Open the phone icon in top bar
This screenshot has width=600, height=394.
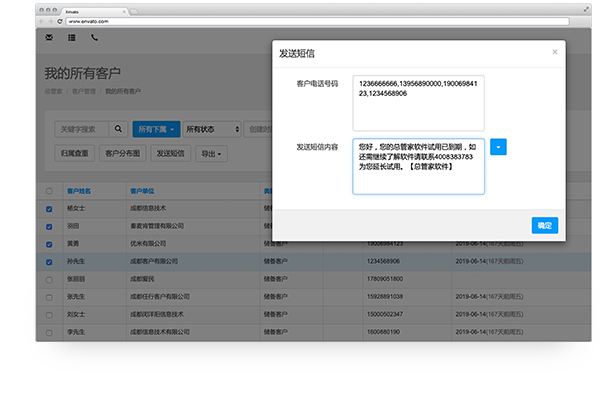coord(94,37)
